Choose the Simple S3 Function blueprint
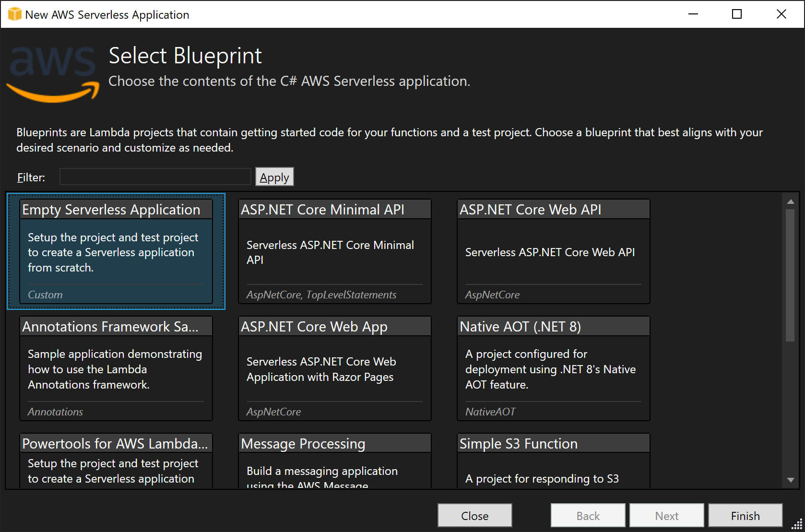Image resolution: width=805 pixels, height=532 pixels. tap(554, 461)
